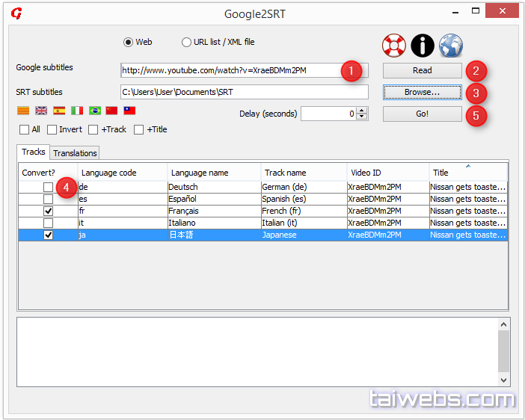Screen dimensions: 525x420
Task: Click the Go! button
Action: [422, 114]
